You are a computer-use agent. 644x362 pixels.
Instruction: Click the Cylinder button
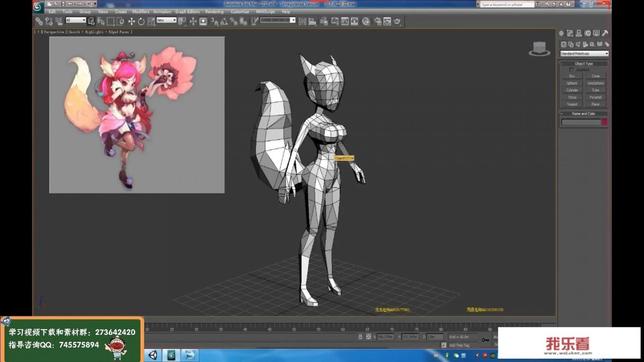point(572,90)
